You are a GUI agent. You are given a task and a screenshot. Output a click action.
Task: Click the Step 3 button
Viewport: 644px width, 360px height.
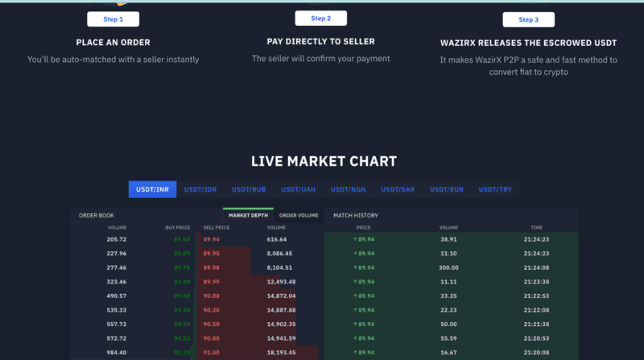[x=529, y=19]
